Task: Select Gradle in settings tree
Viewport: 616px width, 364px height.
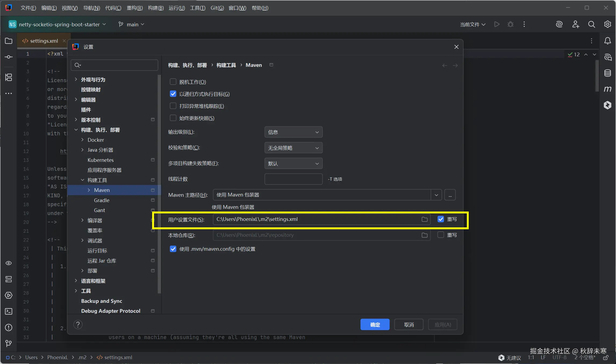Action: point(102,200)
